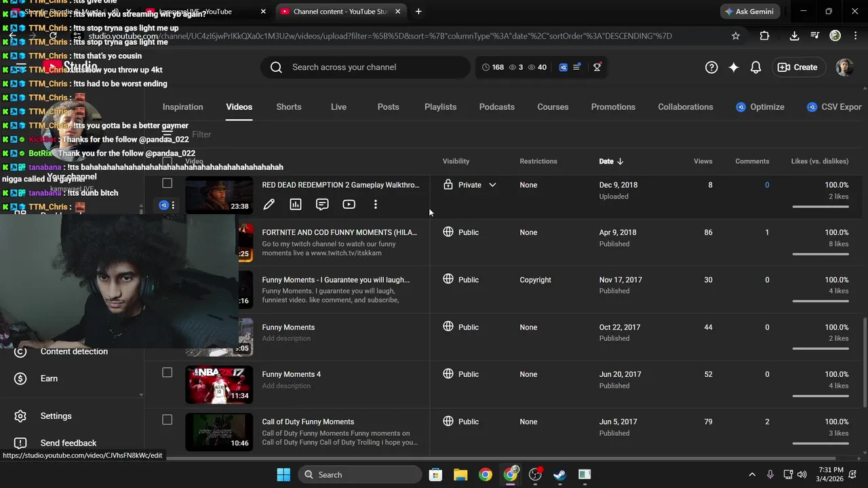This screenshot has width=868, height=488.
Task: Switch to Promotions tab
Action: coord(613,107)
